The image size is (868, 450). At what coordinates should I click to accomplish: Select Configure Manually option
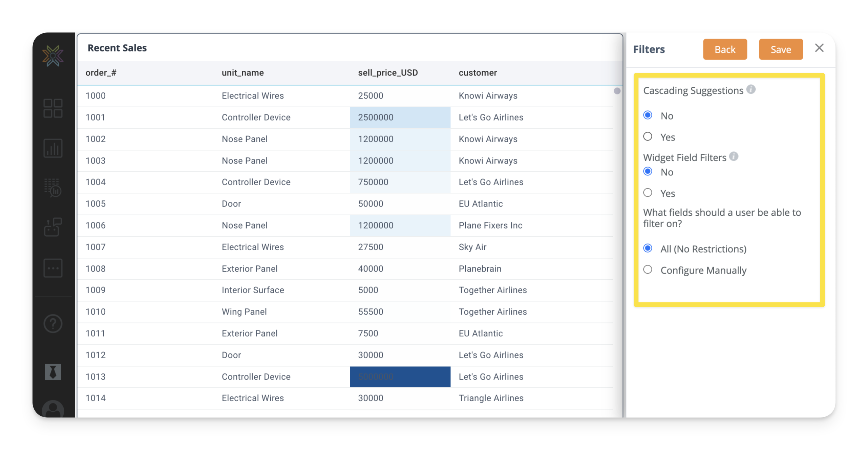(648, 270)
